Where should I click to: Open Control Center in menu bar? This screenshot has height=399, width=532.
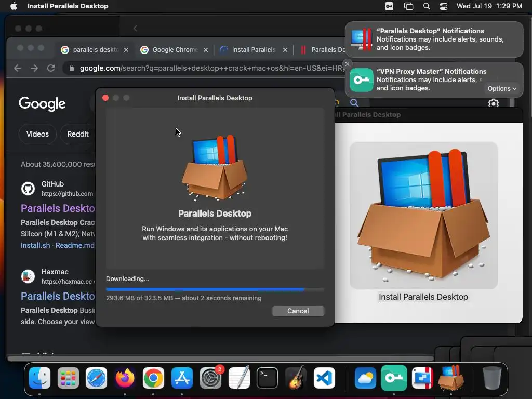coord(444,6)
